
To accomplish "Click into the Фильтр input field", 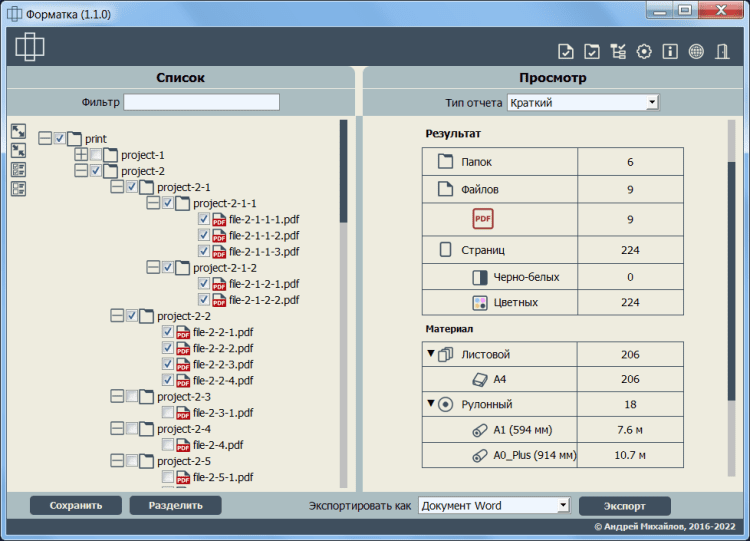I will 201,102.
